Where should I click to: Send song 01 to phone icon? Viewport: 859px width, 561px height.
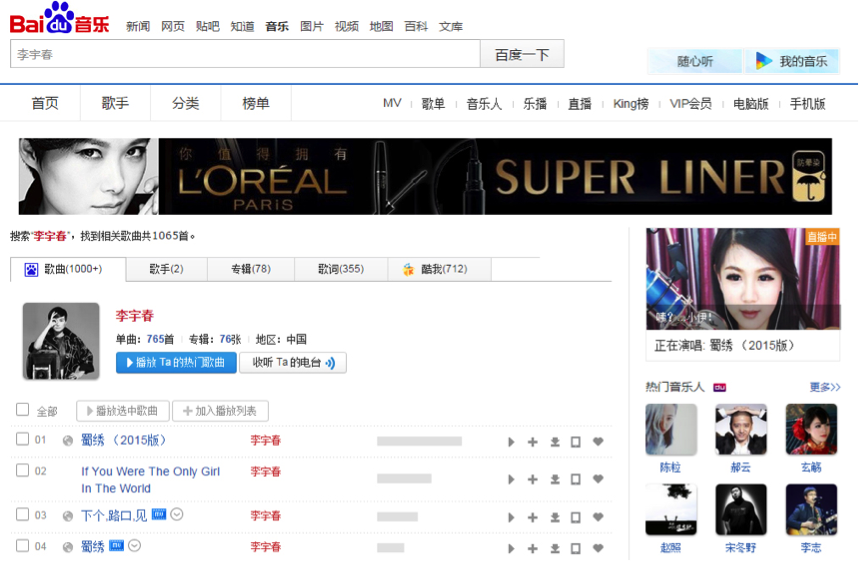[x=576, y=442]
